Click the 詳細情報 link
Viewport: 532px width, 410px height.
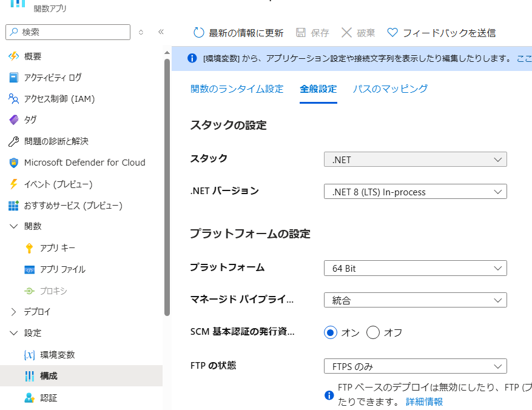424,402
